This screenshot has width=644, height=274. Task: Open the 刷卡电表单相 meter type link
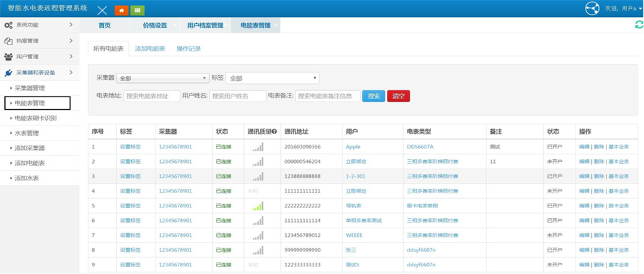point(422,206)
